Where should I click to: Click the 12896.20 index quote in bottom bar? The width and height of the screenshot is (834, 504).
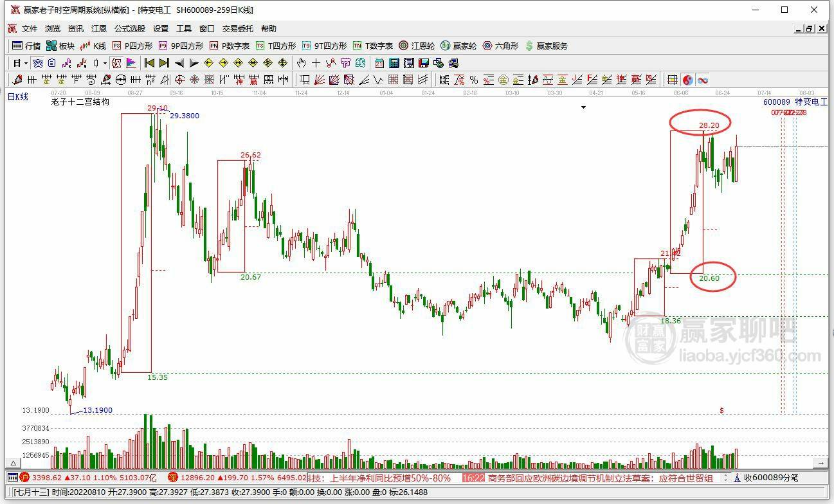(196, 478)
